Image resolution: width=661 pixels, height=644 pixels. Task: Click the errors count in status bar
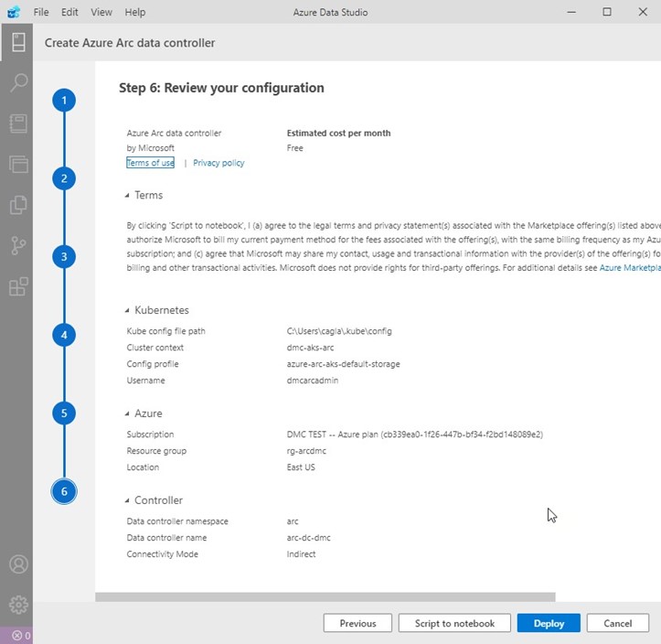pos(21,635)
